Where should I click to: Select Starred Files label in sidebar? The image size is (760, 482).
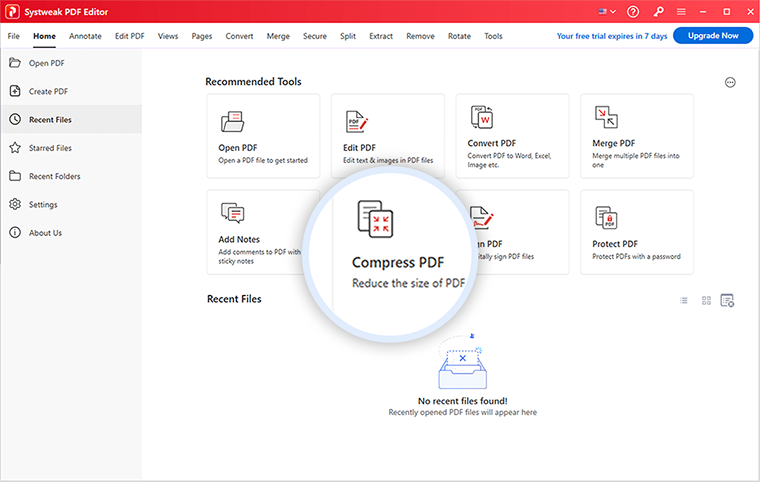(50, 148)
